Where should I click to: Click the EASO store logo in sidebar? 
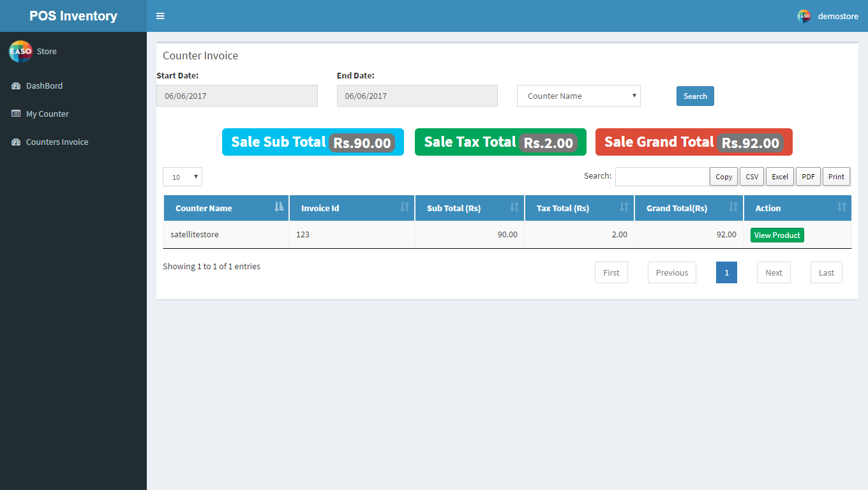point(20,51)
